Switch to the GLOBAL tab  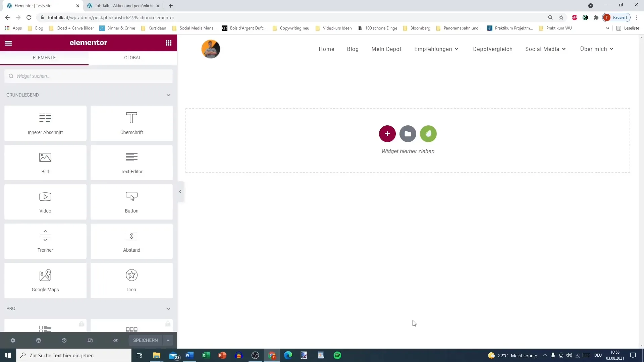(x=133, y=57)
